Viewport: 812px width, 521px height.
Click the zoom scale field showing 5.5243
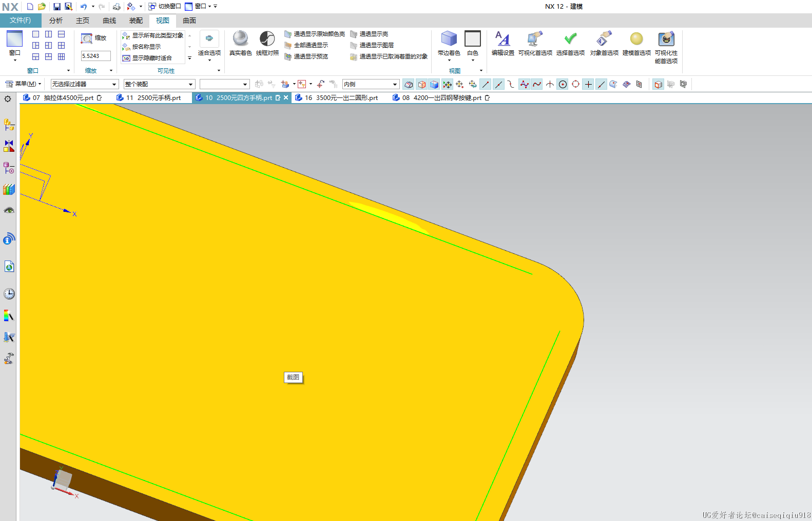[95, 56]
